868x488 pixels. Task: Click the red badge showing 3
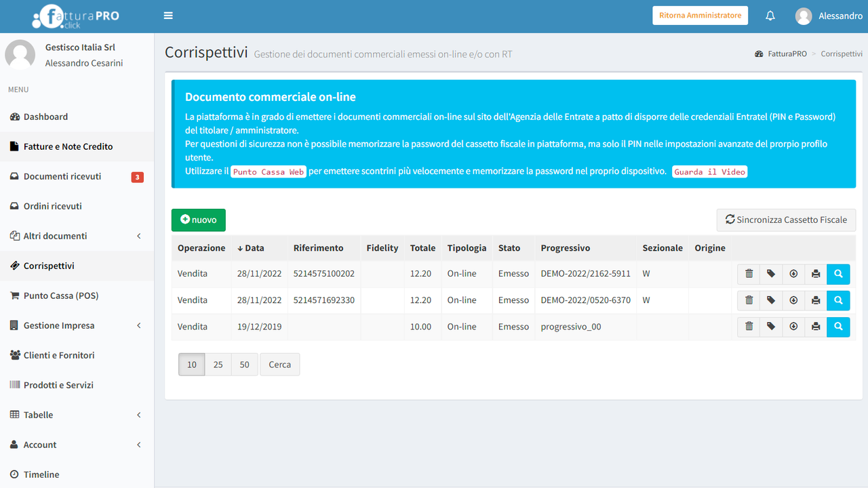tap(138, 178)
